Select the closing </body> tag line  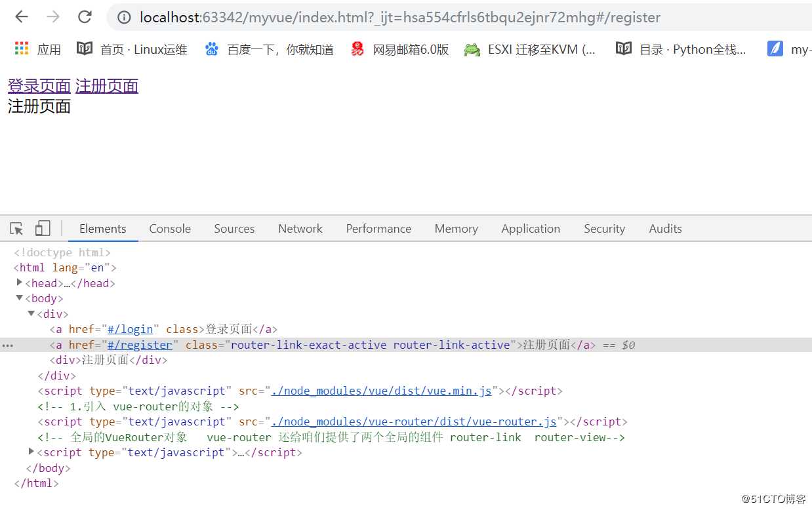(x=48, y=468)
